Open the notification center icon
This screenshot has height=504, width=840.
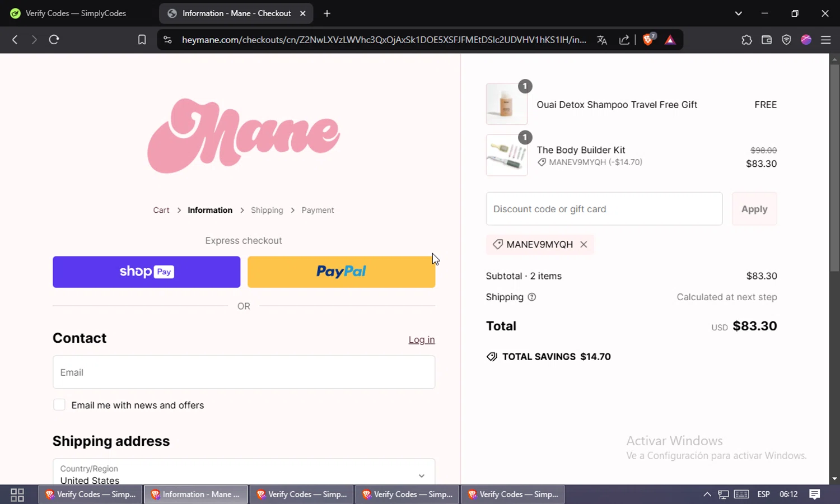click(815, 494)
